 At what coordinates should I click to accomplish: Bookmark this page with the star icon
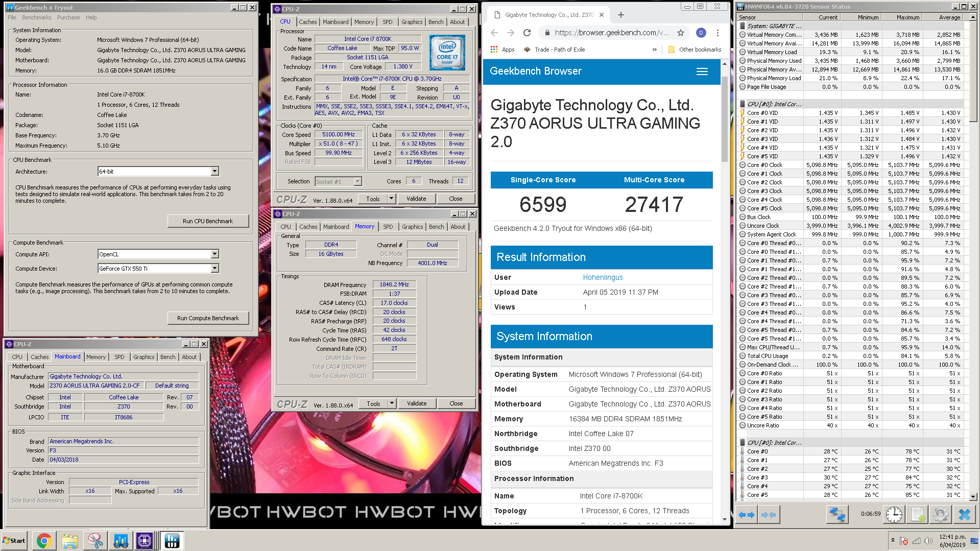pos(680,33)
